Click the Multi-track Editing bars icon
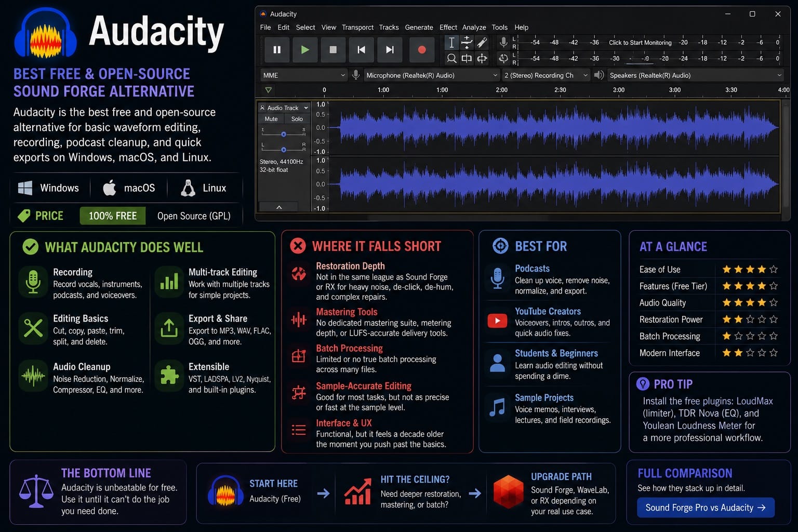The image size is (798, 532). [169, 282]
